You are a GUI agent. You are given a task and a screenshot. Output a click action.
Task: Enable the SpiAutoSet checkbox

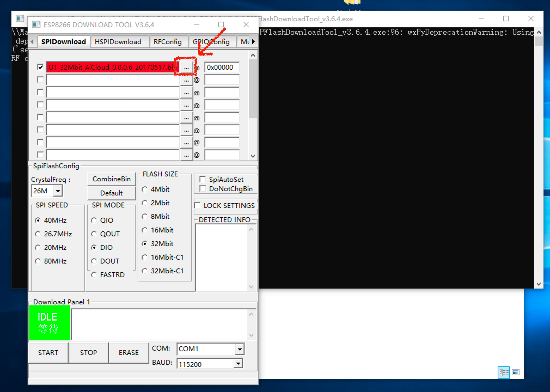203,179
